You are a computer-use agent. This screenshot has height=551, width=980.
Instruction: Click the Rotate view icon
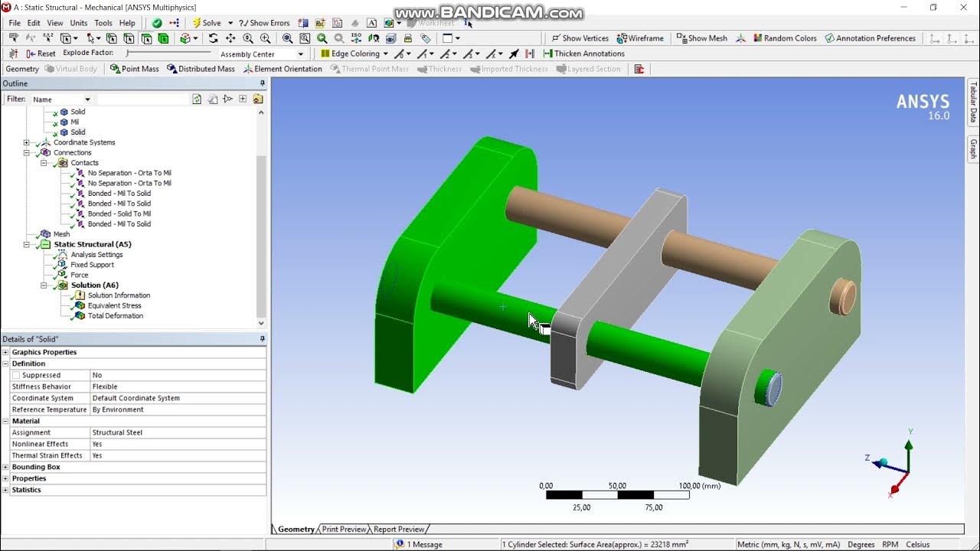point(213,38)
